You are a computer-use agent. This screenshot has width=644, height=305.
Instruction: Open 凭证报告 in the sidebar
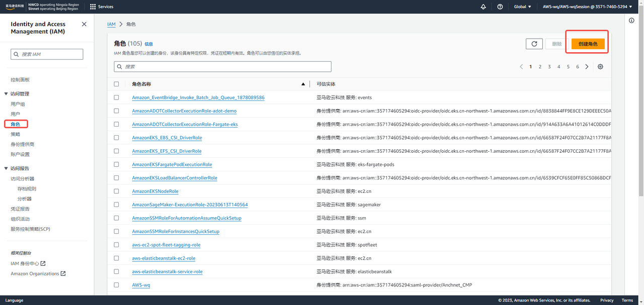[20, 209]
